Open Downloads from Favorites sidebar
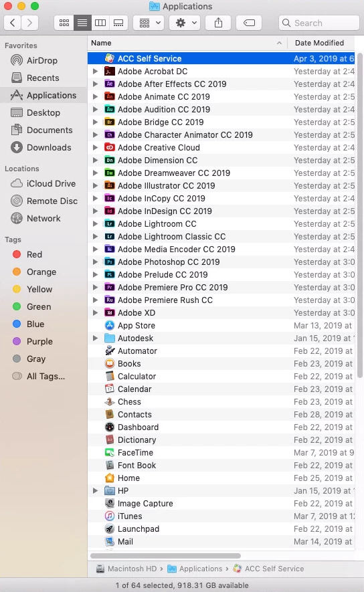The height and width of the screenshot is (592, 364). [x=41, y=147]
